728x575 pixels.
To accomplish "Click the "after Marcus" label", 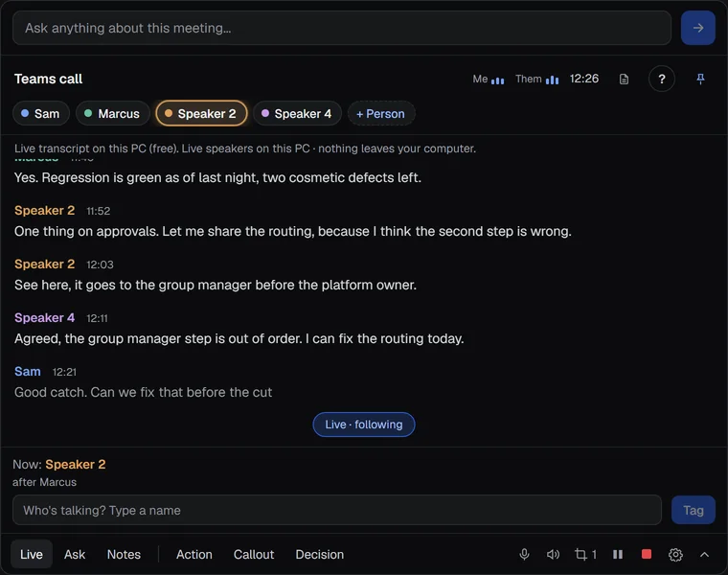I will (x=45, y=482).
